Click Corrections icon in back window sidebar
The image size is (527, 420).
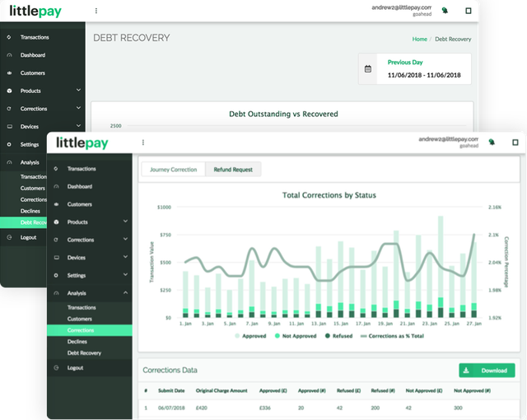click(x=9, y=109)
